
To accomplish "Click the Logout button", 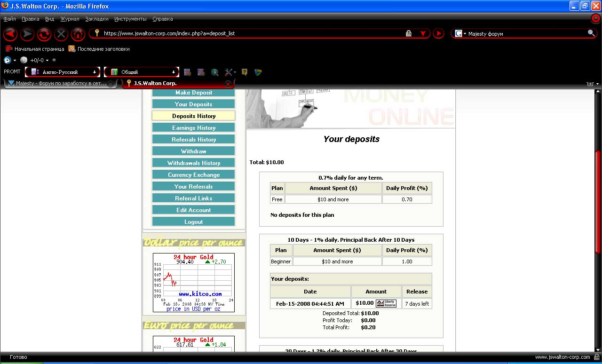I will point(193,222).
